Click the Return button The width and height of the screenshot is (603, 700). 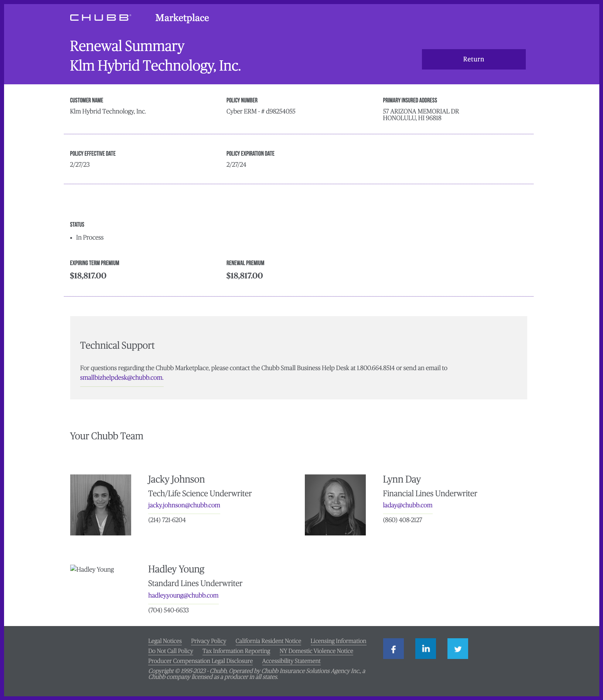(x=474, y=59)
